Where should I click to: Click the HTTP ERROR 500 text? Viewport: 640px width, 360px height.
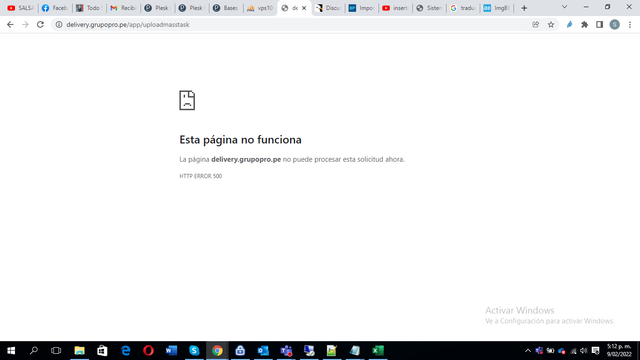pyautogui.click(x=200, y=176)
